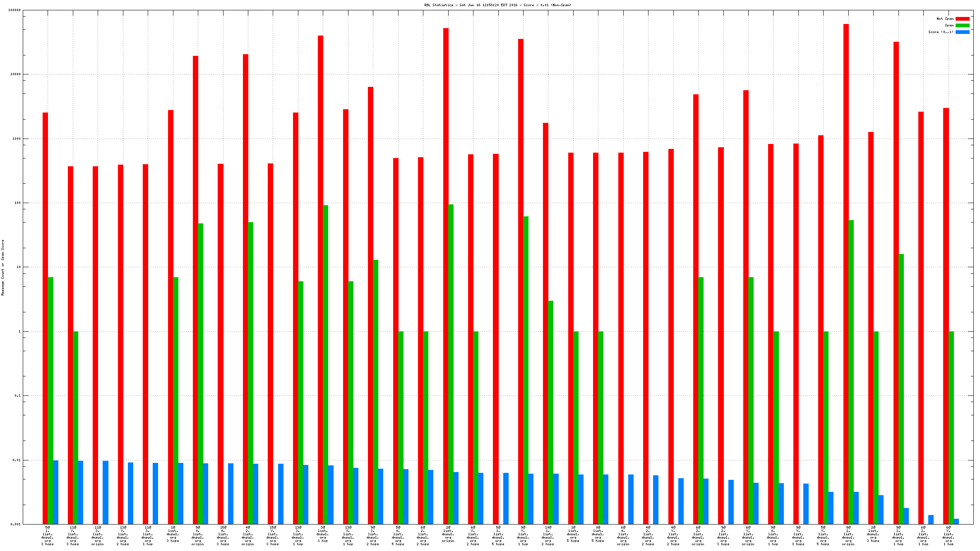Click the 'Not Spam' legend label text
This screenshot has height=551, width=980.
coord(945,19)
